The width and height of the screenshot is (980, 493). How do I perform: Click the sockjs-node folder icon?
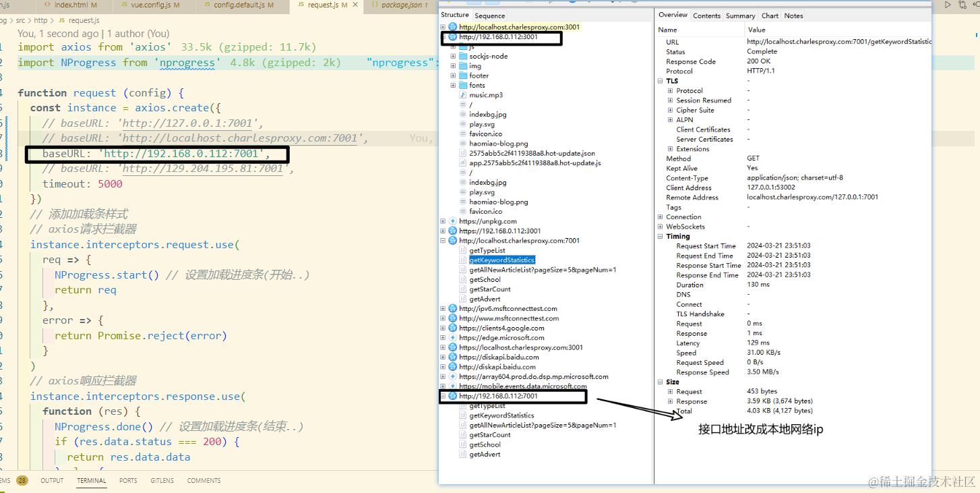[x=463, y=57]
